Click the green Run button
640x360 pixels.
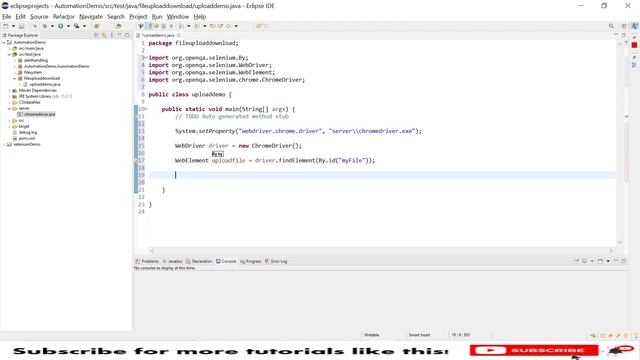point(60,26)
